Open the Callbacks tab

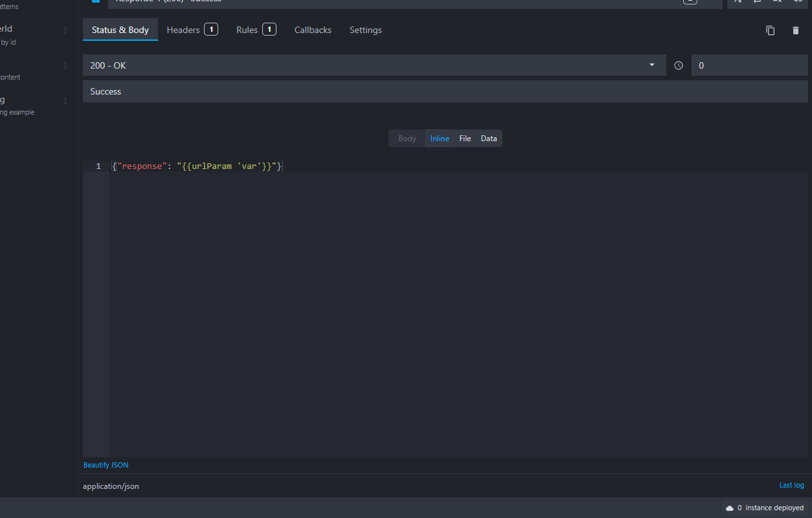click(x=313, y=30)
